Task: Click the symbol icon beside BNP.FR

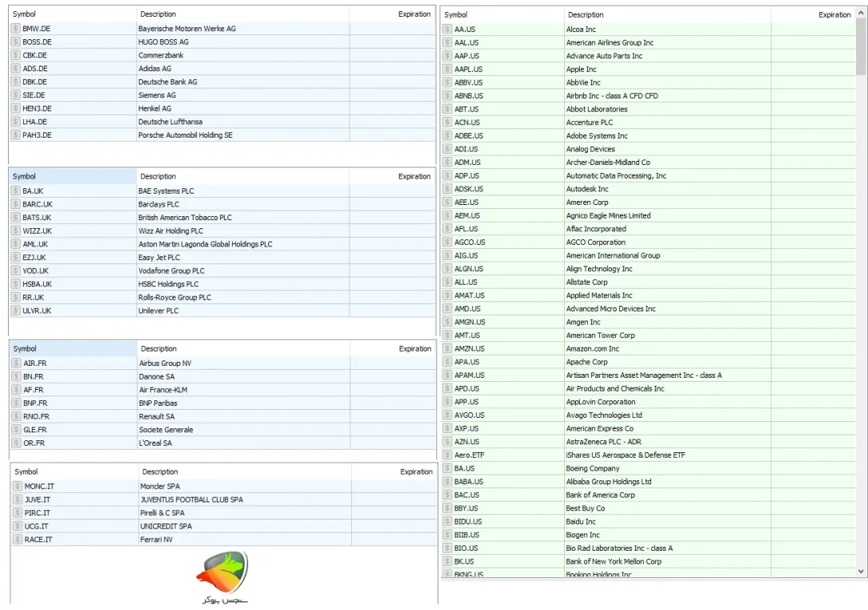Action: (x=17, y=403)
